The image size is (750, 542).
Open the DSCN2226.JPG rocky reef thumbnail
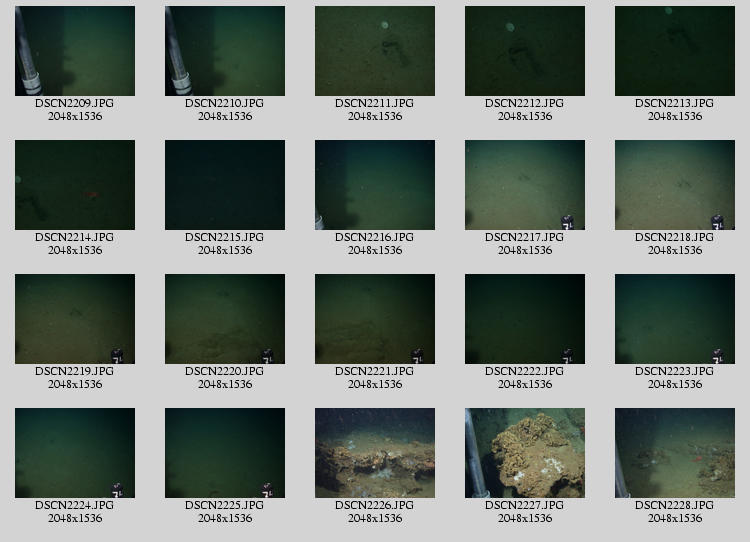[375, 453]
